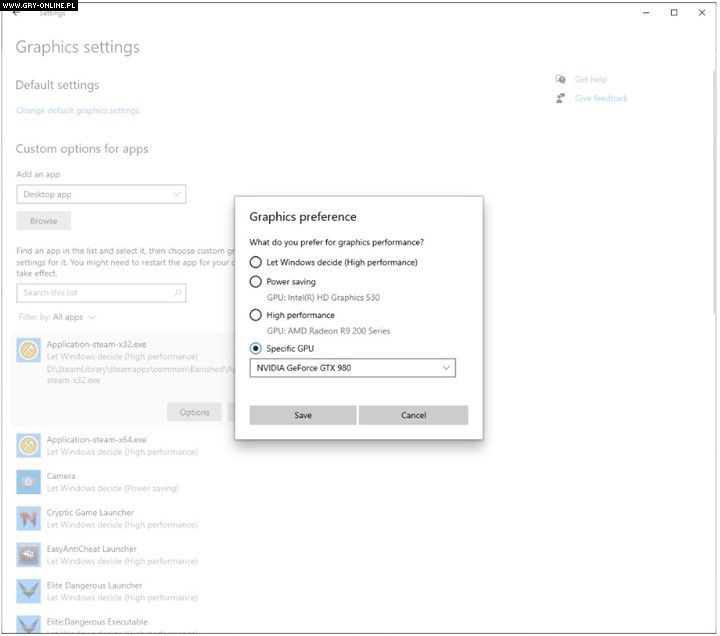Click the Cryptic Game Launcher icon
This screenshot has height=636, width=720.
point(29,518)
